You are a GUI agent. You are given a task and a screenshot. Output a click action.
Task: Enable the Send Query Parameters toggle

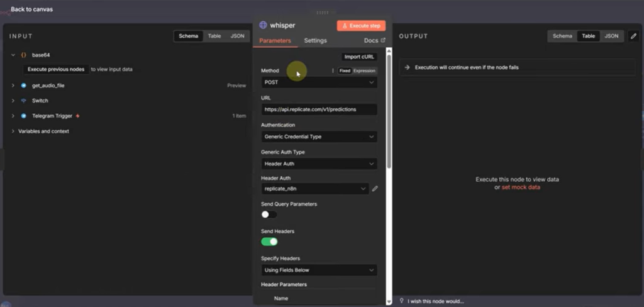coord(269,215)
